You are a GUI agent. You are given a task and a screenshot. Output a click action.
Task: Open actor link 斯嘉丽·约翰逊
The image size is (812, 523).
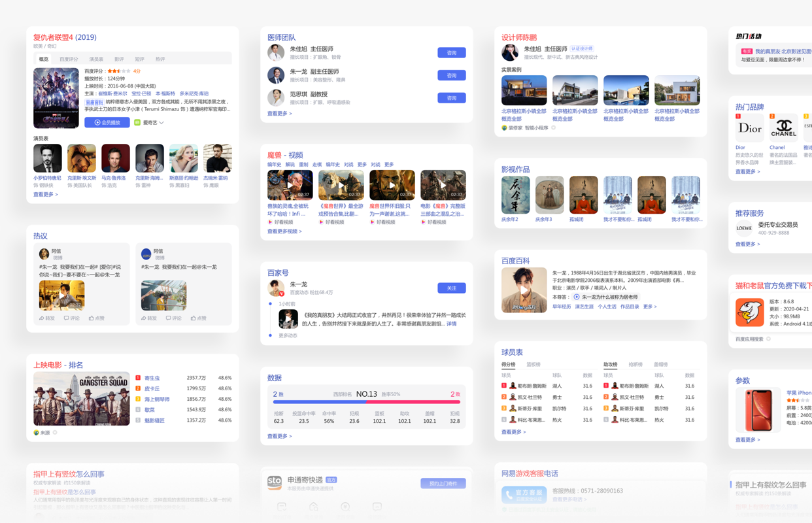(184, 178)
